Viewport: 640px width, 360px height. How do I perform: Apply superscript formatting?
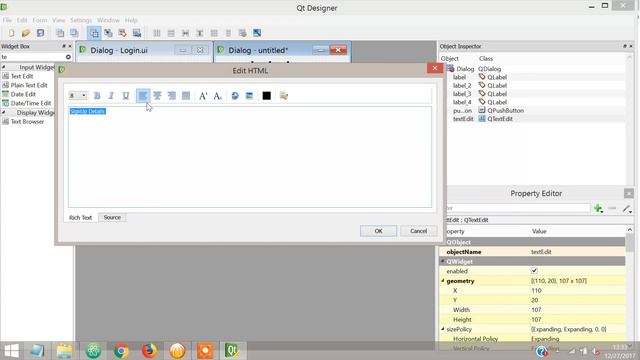(x=203, y=96)
